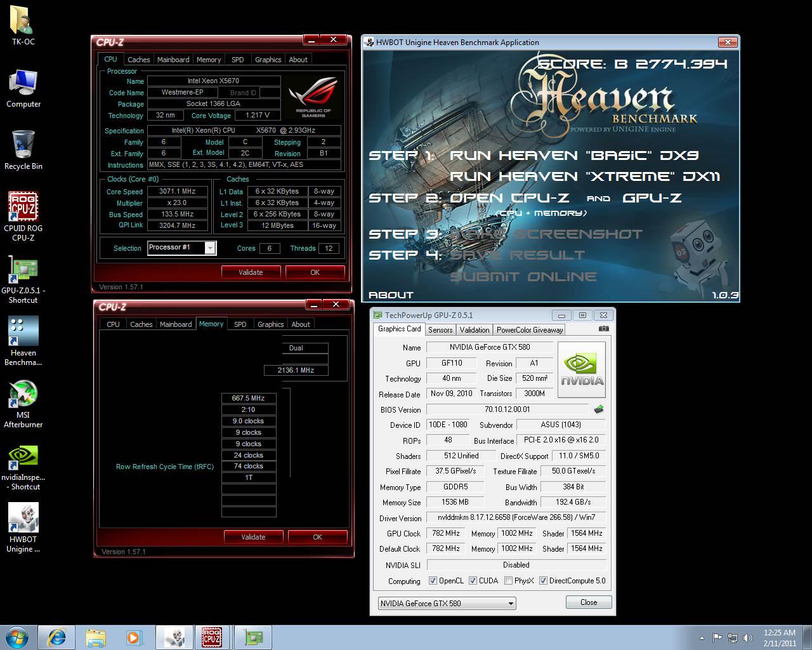Toggle the OpenCL checkbox in GPU-Z
This screenshot has width=812, height=650.
point(433,580)
